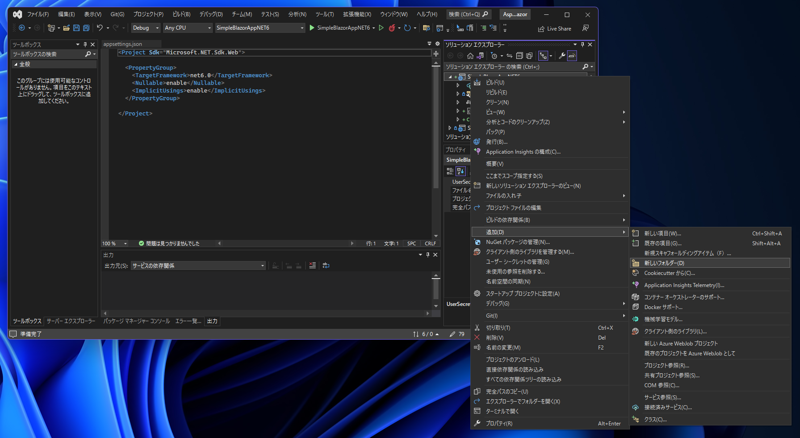800x438 pixels.
Task: Expand the Git(I) submenu in context menu
Action: click(x=549, y=316)
